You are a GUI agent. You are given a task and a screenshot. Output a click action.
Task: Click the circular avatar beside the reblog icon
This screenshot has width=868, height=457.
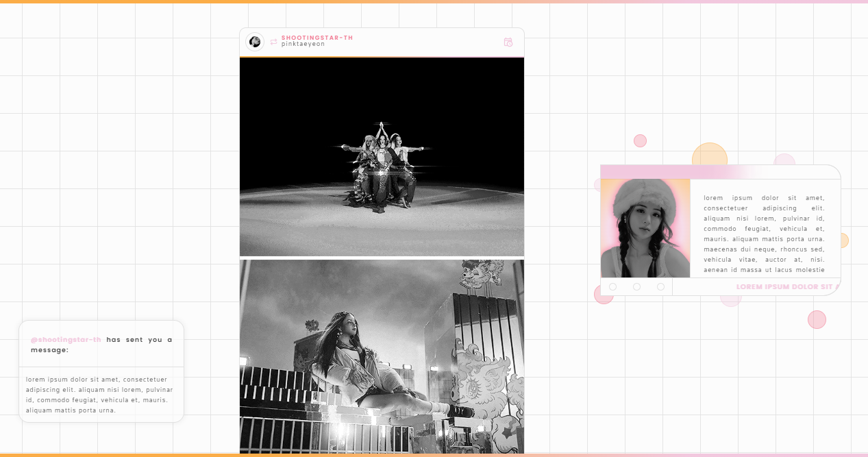click(x=255, y=42)
